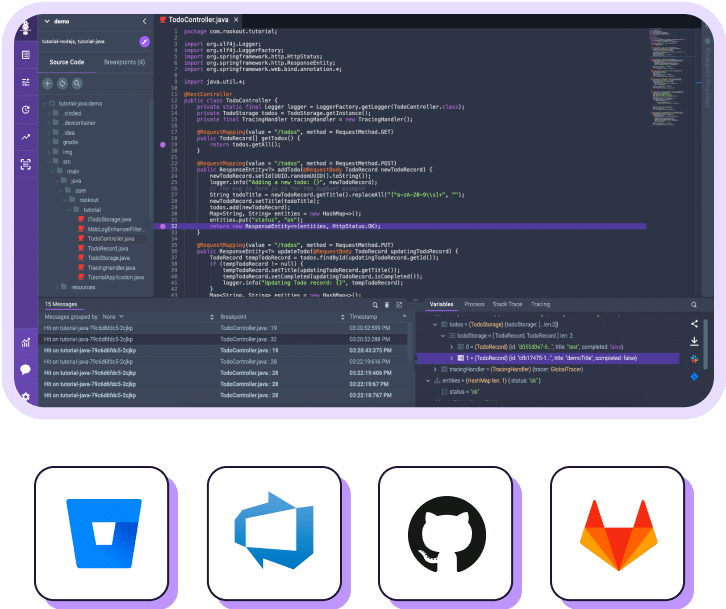
Task: Click the refresh clock icon in the sidebar
Action: (26, 110)
